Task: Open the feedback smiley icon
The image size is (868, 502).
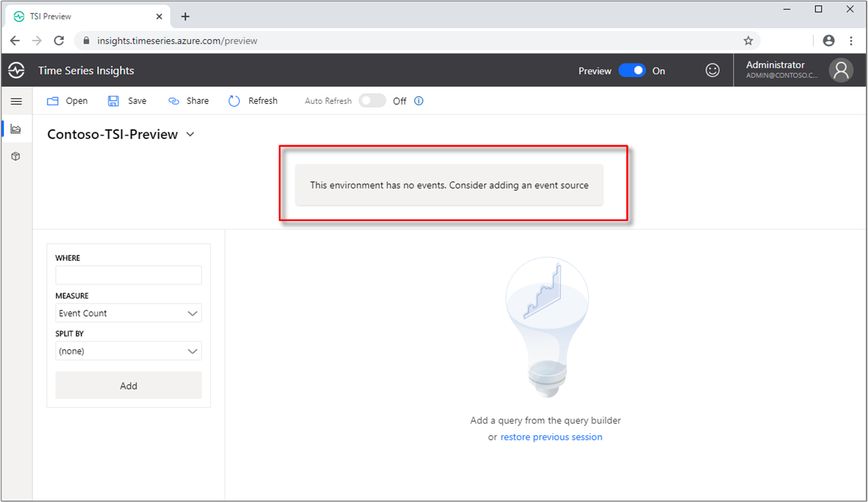Action: 712,70
